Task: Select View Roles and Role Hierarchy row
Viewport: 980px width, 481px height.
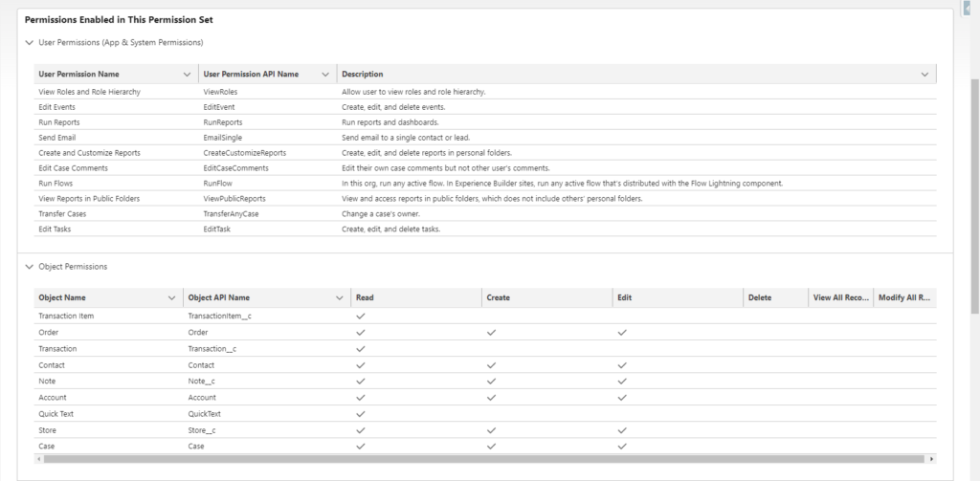Action: (x=485, y=92)
